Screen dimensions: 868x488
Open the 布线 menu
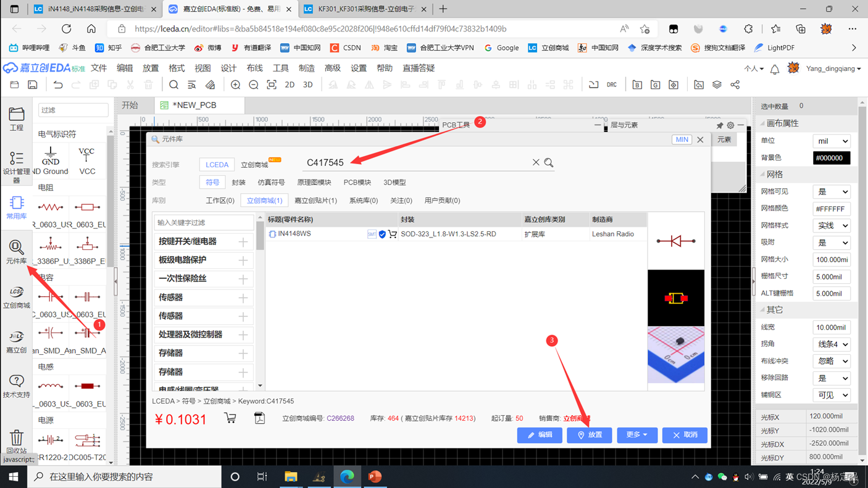(x=254, y=68)
